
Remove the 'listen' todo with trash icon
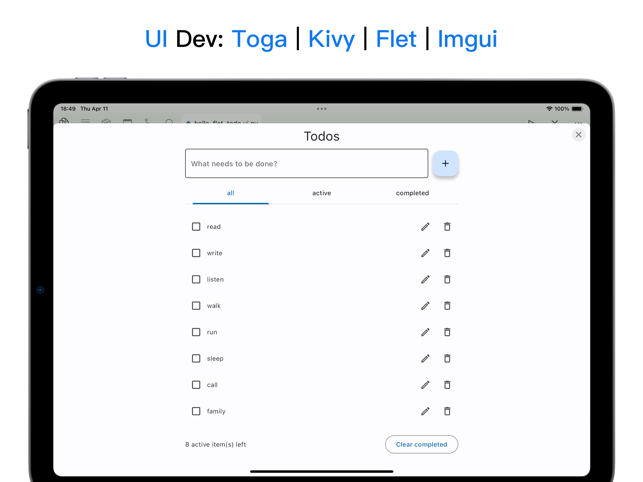(x=447, y=279)
